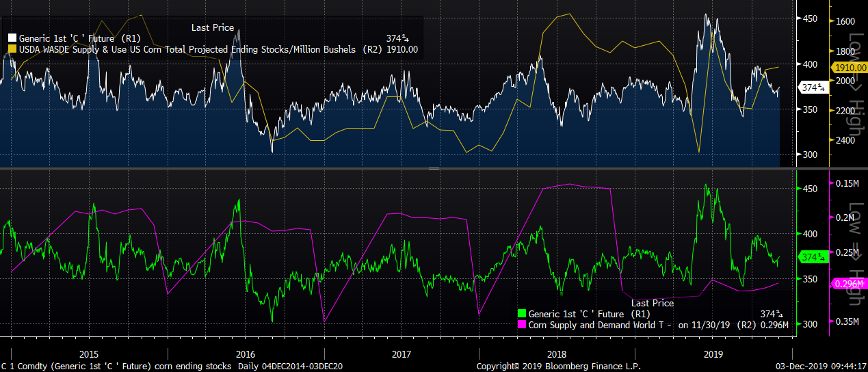Click the panel divider handle between charts

434,168
